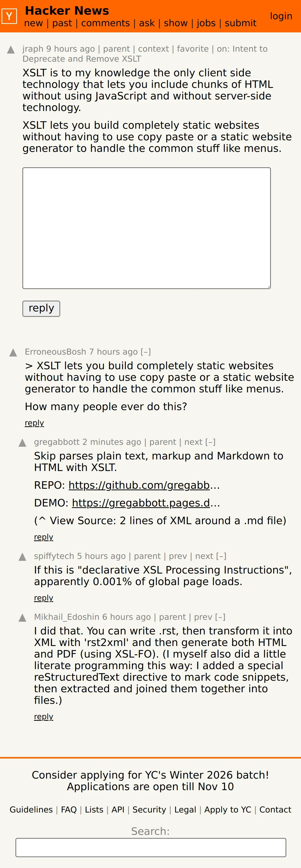This screenshot has height=868, width=301.
Task: Collapse Mikhail_Edoshin's comment with [–]
Action: (x=220, y=617)
